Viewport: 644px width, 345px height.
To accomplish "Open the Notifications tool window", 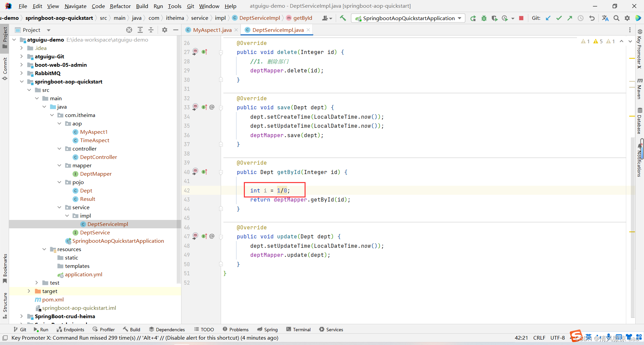I will point(640,160).
